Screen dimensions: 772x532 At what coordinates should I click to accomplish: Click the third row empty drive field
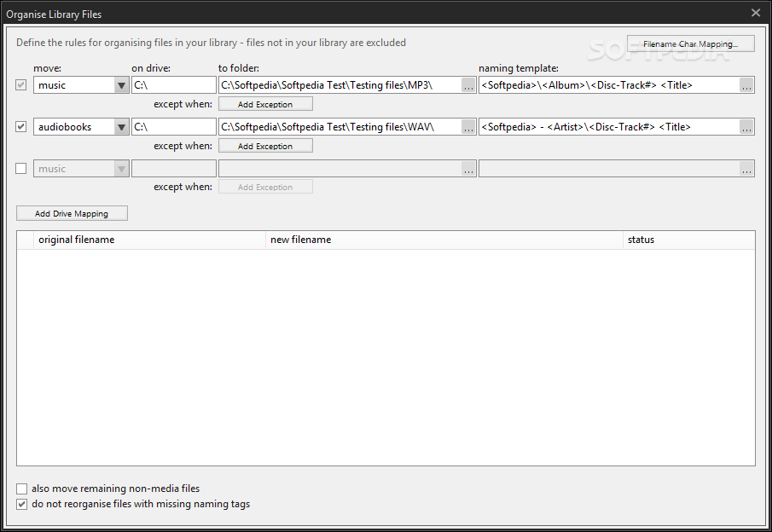coord(174,168)
